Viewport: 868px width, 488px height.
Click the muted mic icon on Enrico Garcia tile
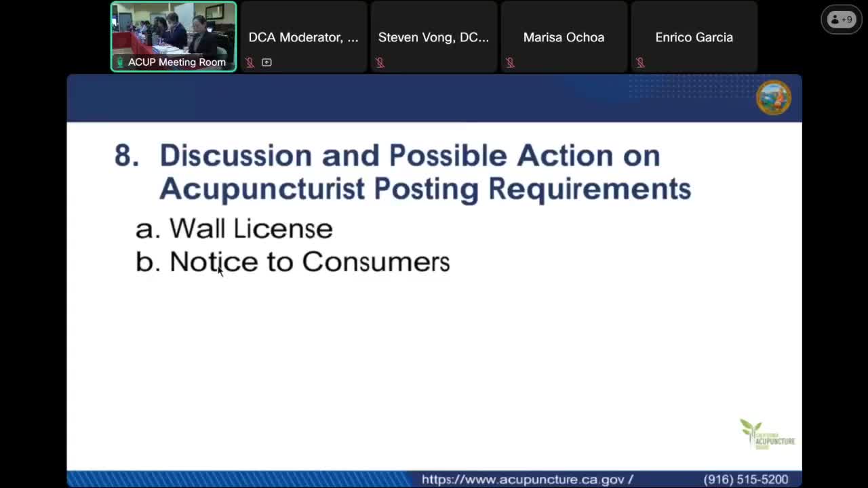[x=640, y=62]
